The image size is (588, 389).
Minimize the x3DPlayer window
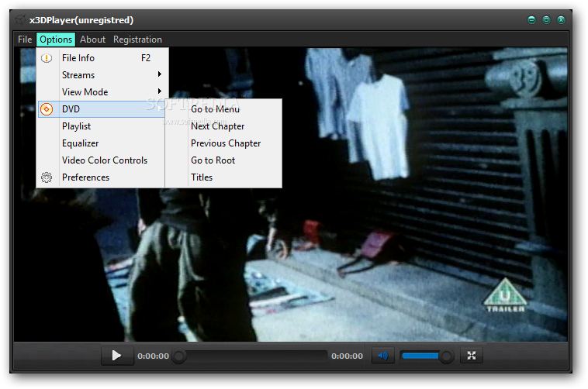(531, 20)
